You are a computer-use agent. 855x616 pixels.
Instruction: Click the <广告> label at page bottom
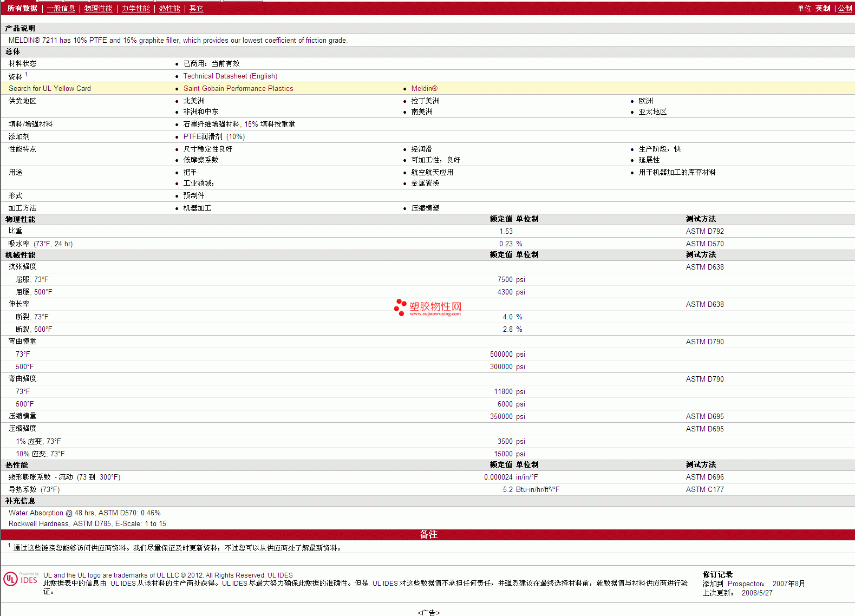point(428,613)
